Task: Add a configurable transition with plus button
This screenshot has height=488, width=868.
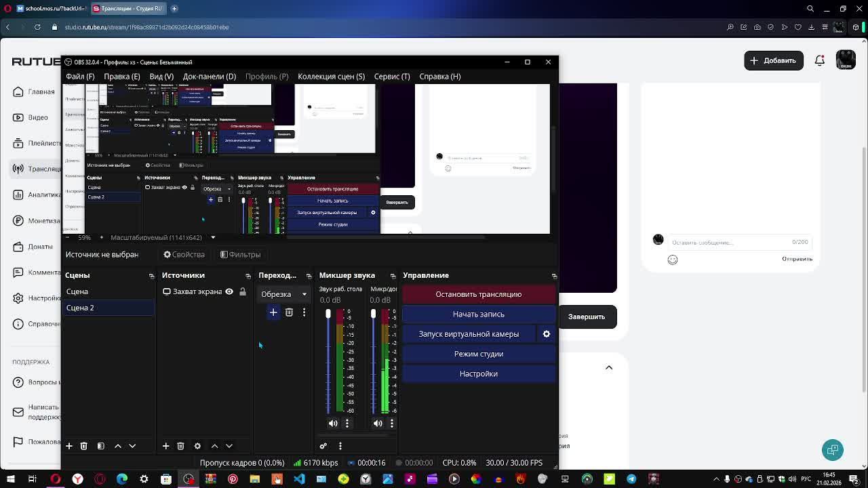Action: point(273,312)
